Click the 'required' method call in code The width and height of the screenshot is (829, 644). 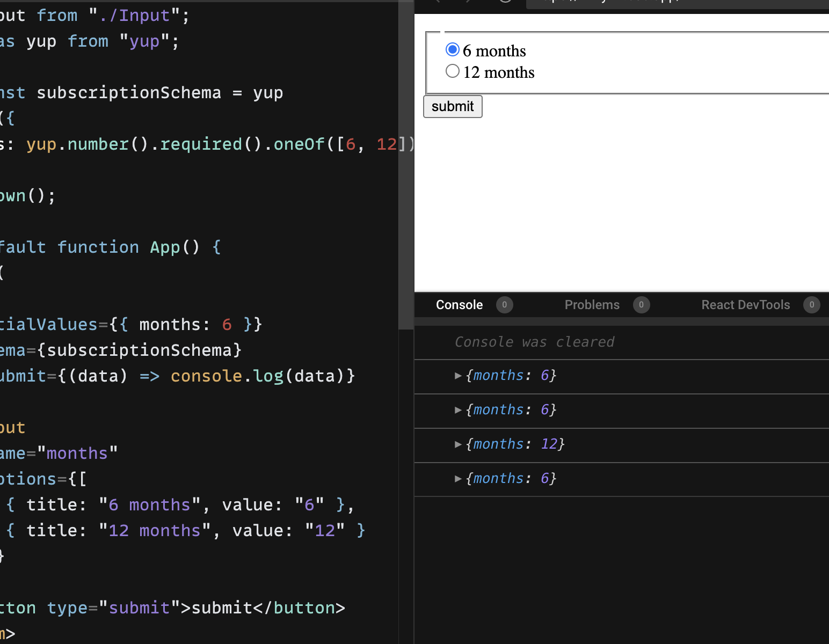[x=201, y=144]
